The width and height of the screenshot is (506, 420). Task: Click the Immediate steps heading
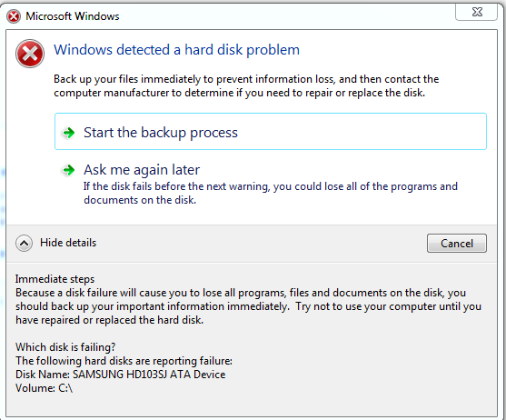pyautogui.click(x=55, y=279)
